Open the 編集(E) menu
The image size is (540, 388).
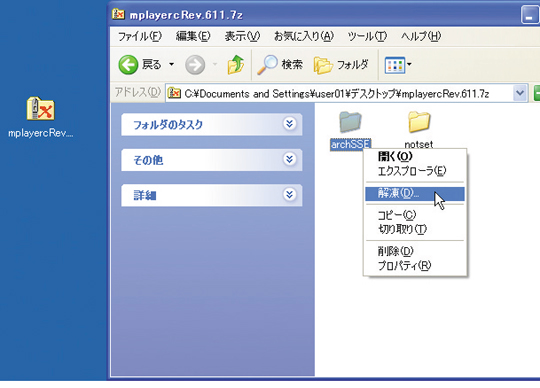[x=193, y=36]
